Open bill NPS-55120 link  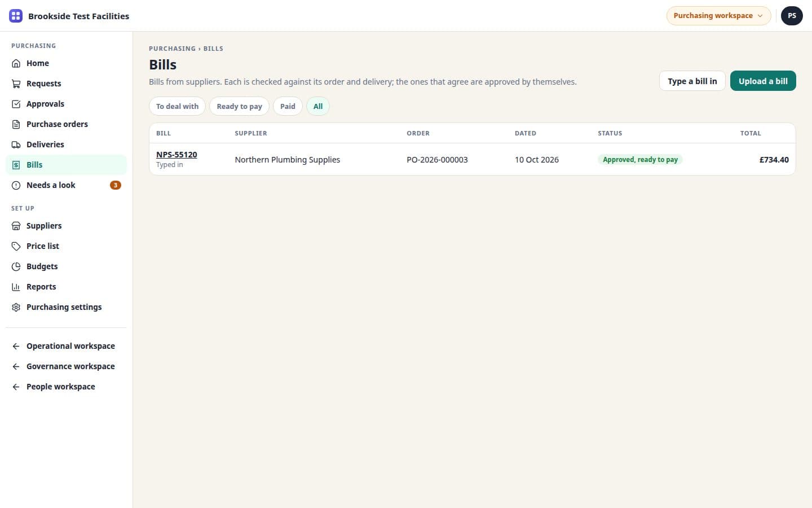(176, 155)
